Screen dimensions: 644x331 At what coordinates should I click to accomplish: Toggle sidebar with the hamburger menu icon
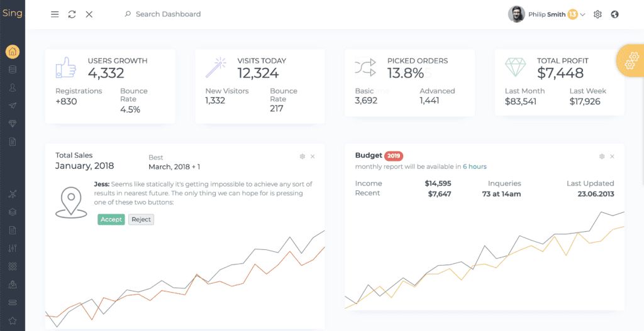pyautogui.click(x=55, y=14)
